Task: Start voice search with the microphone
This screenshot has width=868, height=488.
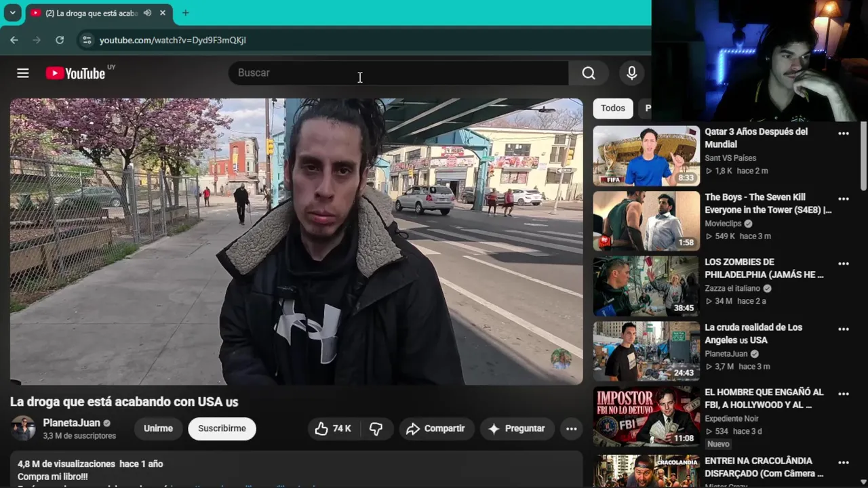Action: coord(632,73)
